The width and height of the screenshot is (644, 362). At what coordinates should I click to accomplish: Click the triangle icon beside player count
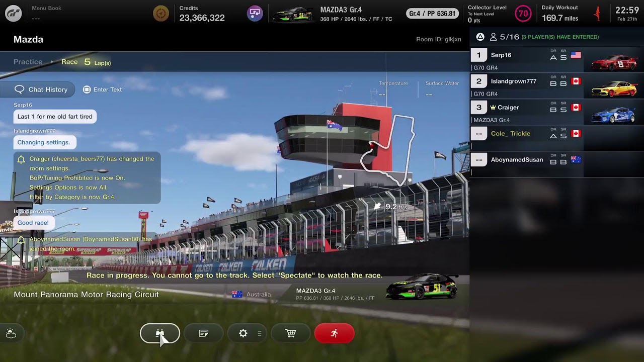(480, 37)
